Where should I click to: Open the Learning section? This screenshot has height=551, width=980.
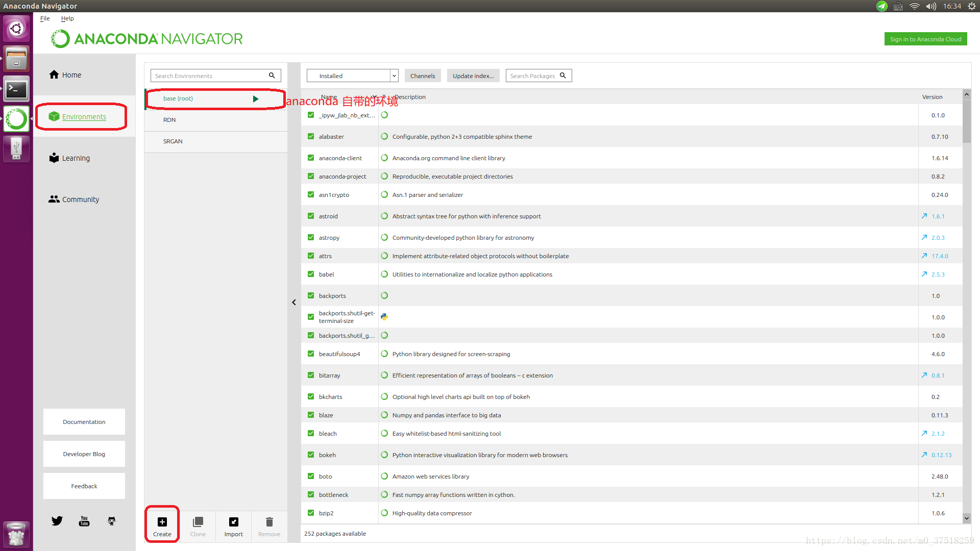coord(69,158)
